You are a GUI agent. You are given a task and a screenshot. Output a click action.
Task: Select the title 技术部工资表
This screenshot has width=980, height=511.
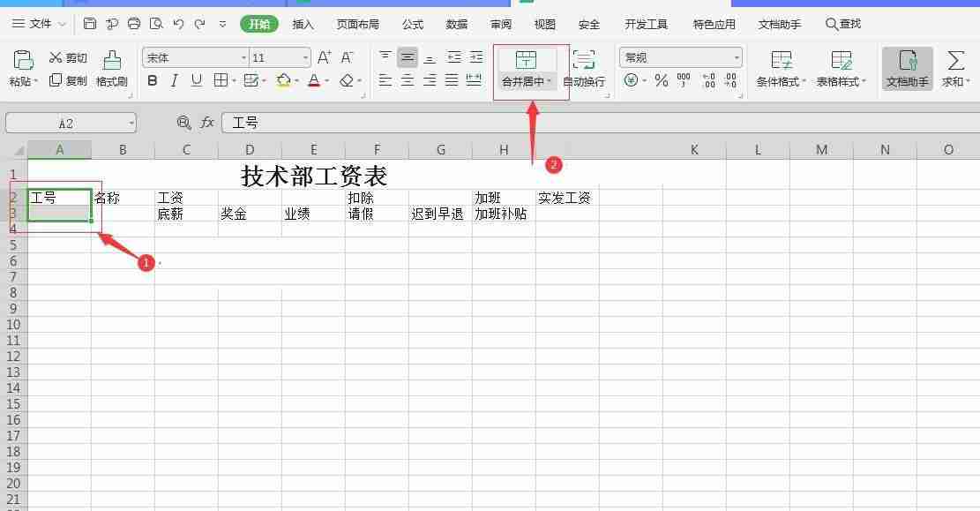pos(314,176)
